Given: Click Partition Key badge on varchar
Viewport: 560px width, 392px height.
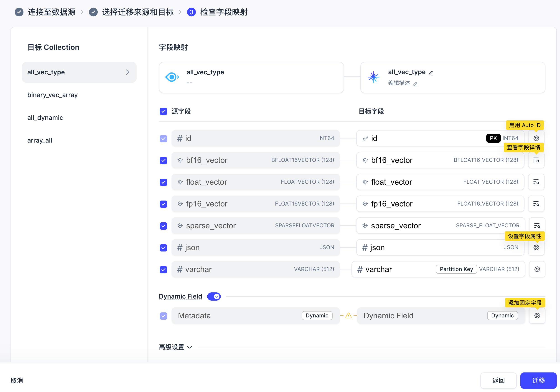Looking at the screenshot, I should pyautogui.click(x=456, y=269).
